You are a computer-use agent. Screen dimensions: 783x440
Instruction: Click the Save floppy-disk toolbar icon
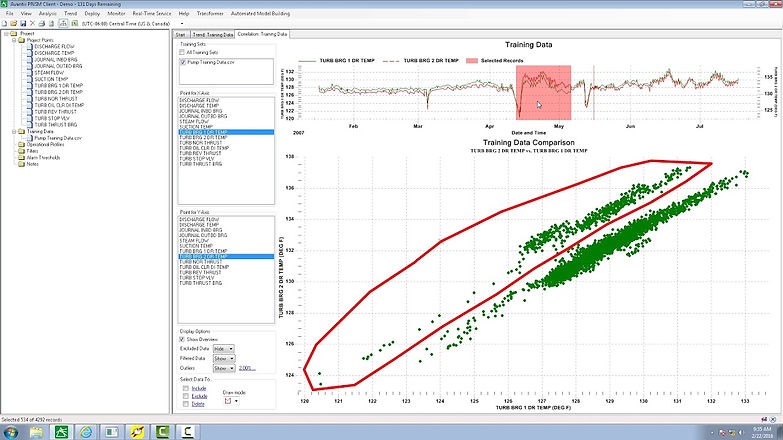[x=23, y=23]
